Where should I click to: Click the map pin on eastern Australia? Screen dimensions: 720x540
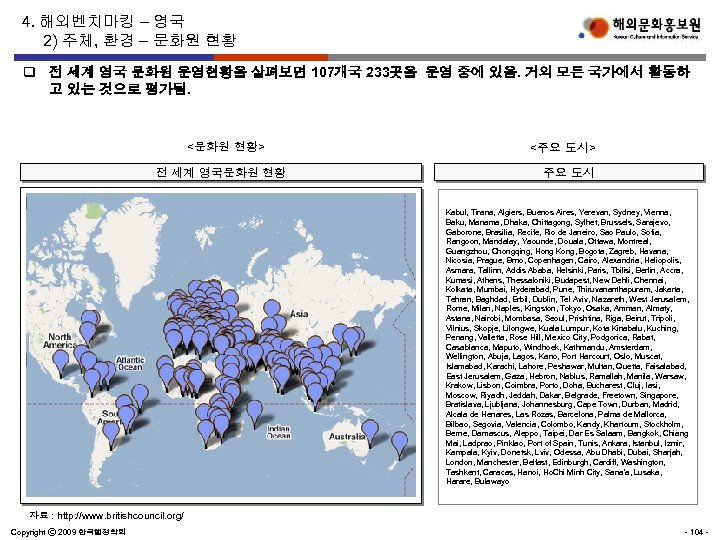tap(370, 432)
